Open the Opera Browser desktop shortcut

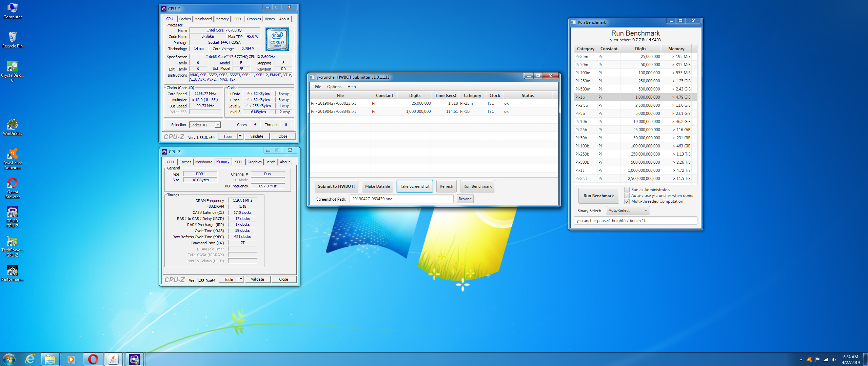[13, 188]
